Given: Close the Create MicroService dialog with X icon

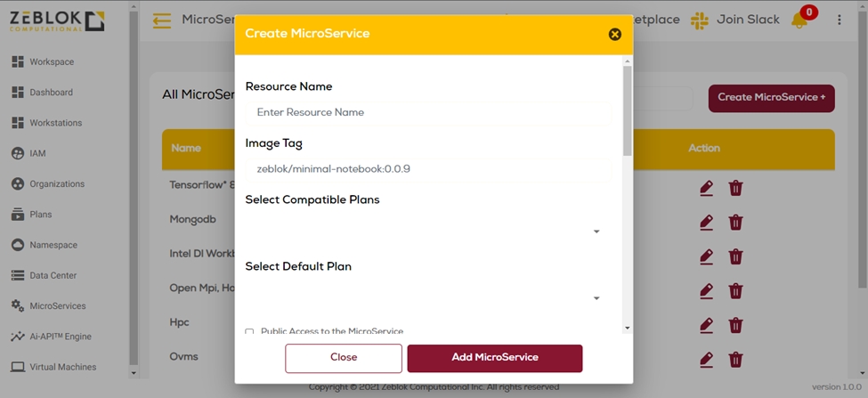Looking at the screenshot, I should point(614,35).
